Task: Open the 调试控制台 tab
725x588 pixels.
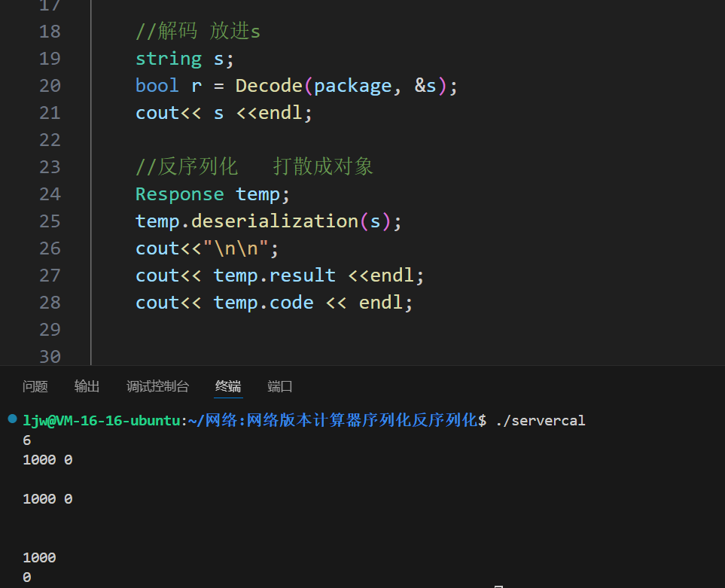Action: [x=157, y=386]
